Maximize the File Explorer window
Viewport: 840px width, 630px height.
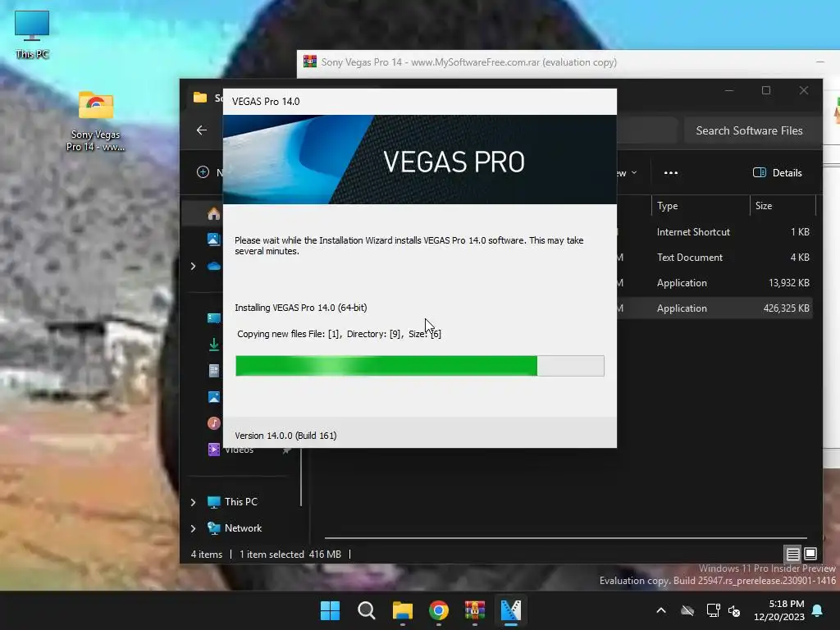[x=766, y=90]
